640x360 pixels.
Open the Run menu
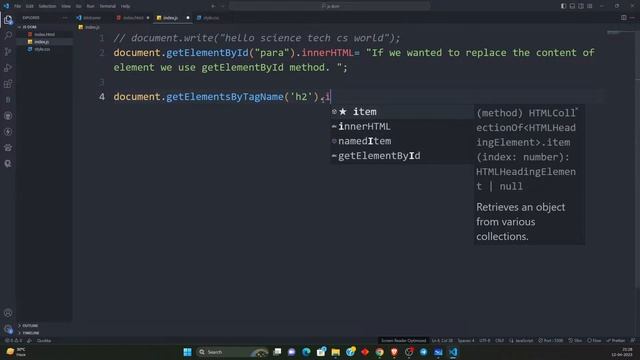[90, 6]
